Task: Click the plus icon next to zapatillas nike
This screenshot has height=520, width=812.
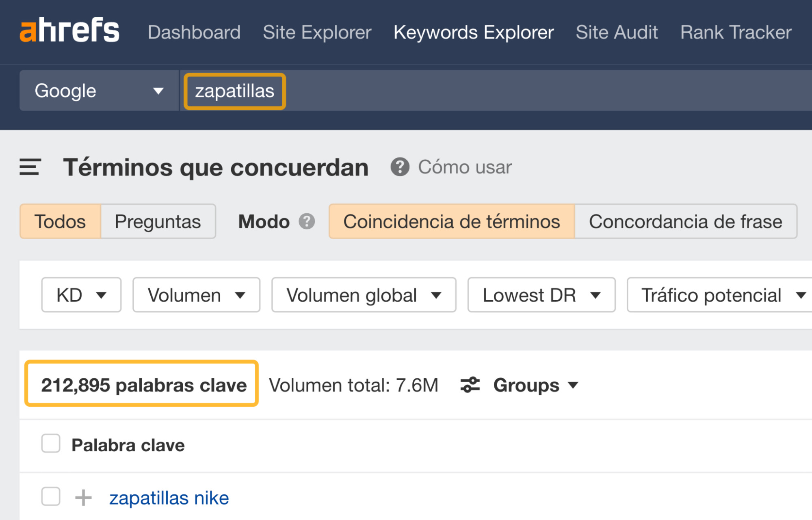Action: [x=83, y=496]
